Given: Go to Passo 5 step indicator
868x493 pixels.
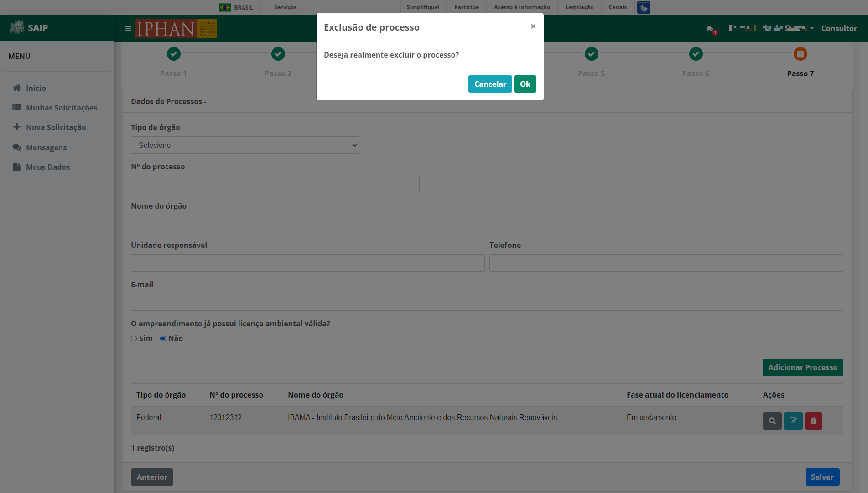Looking at the screenshot, I should tap(592, 54).
